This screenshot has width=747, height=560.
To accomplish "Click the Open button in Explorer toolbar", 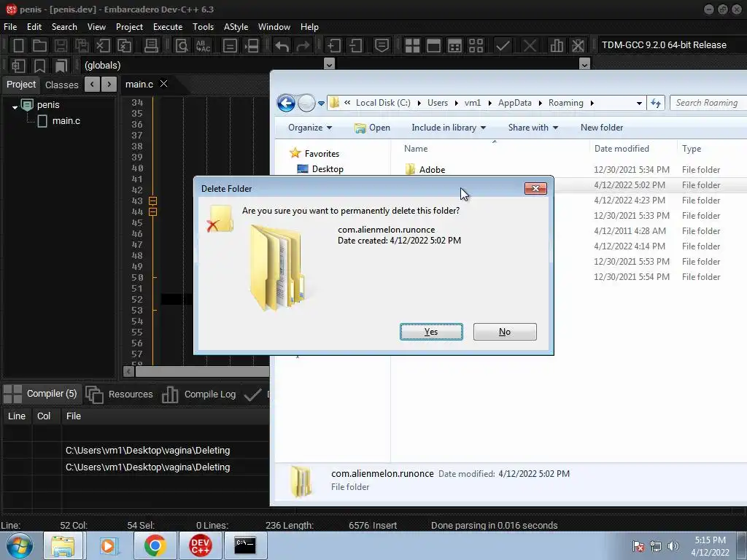I will click(x=373, y=128).
